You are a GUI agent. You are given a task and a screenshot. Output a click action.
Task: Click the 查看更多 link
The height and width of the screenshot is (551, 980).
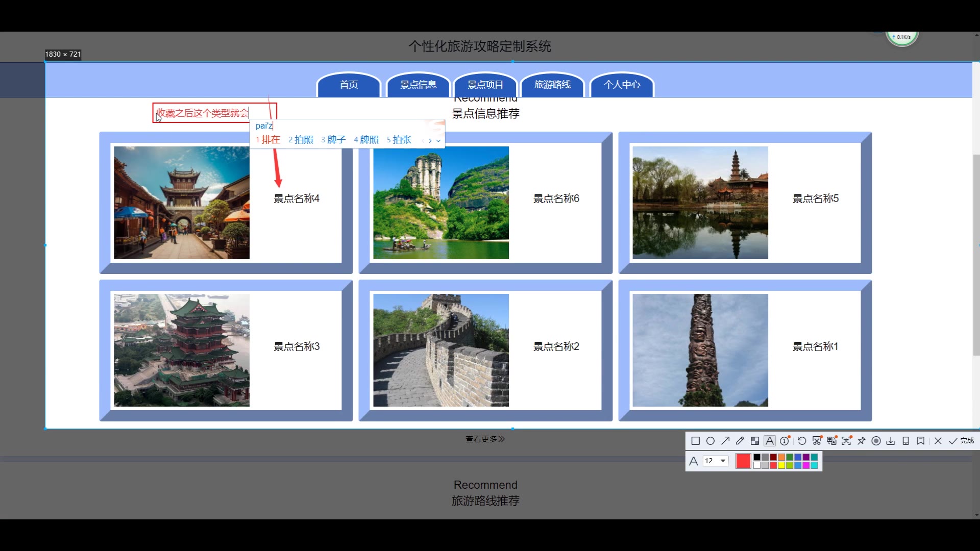(x=485, y=439)
